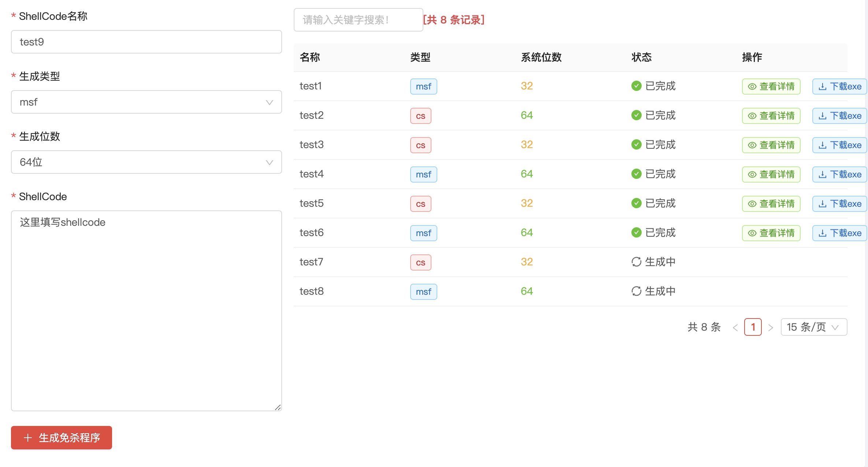Click the spinning generating icon for test7
Screen dimensions: 868x467
click(x=636, y=262)
